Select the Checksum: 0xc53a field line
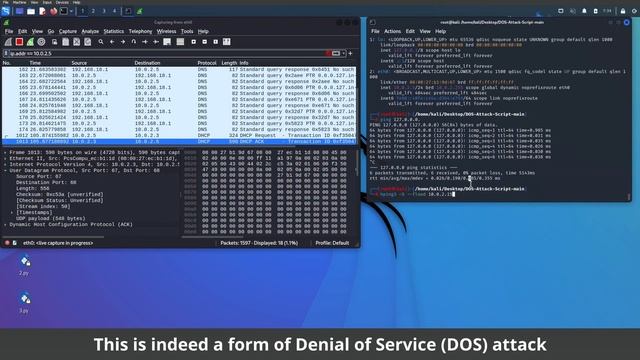Image resolution: width=640 pixels, height=360 pixels. (60, 194)
